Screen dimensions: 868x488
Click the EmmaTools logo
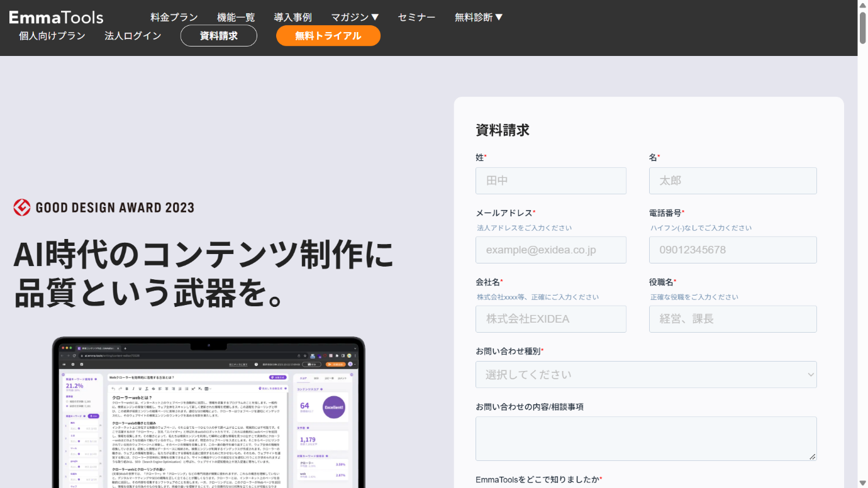[x=56, y=17]
